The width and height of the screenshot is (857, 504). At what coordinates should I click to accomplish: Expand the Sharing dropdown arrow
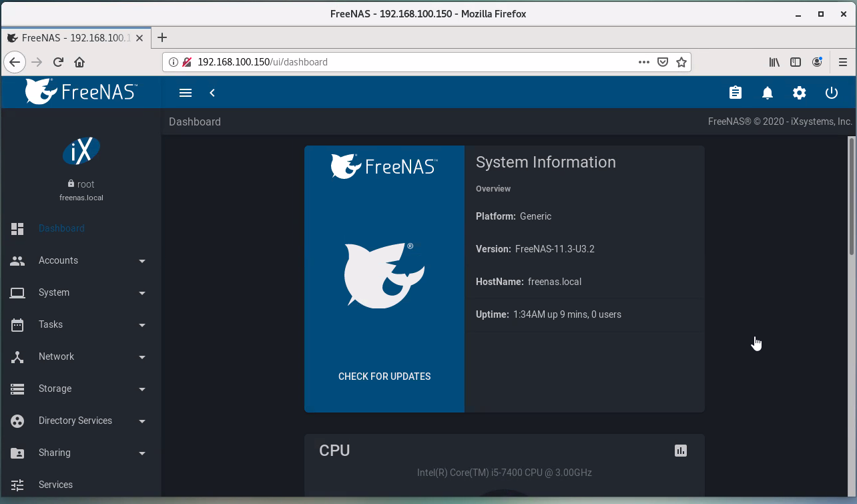142,453
